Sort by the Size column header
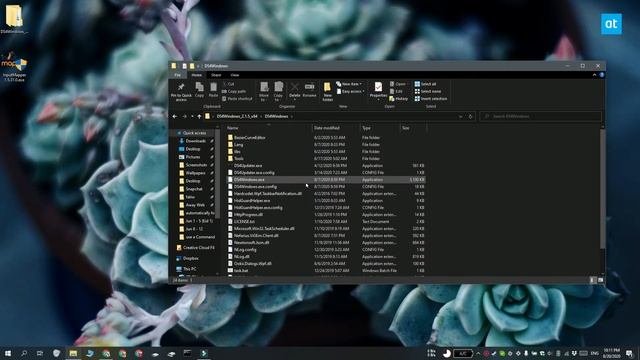 (413, 128)
